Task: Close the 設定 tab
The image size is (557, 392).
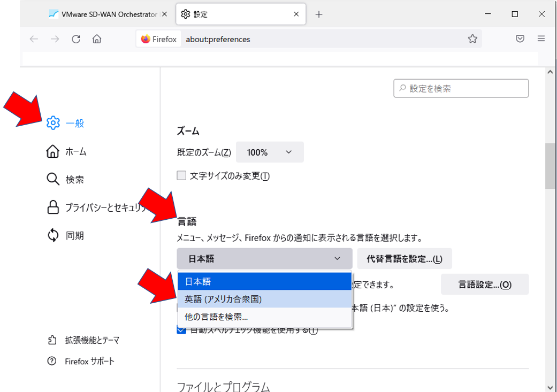Action: 296,14
